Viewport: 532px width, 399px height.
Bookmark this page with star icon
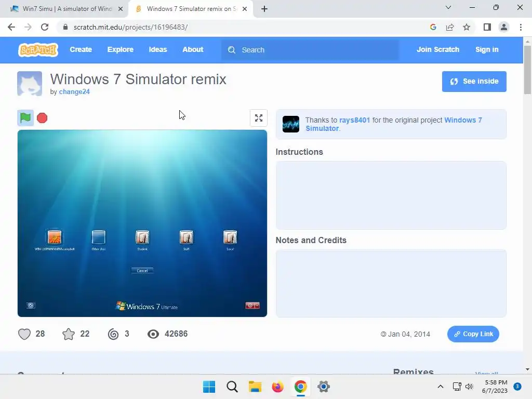point(467,27)
